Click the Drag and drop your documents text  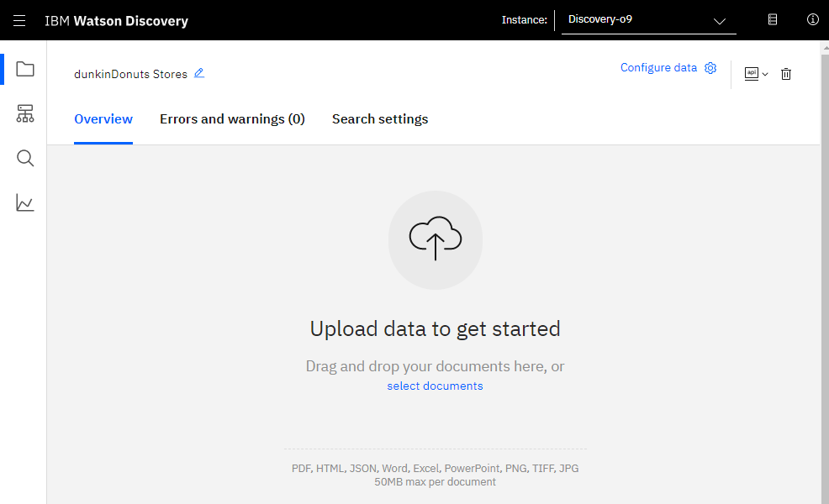click(x=435, y=366)
